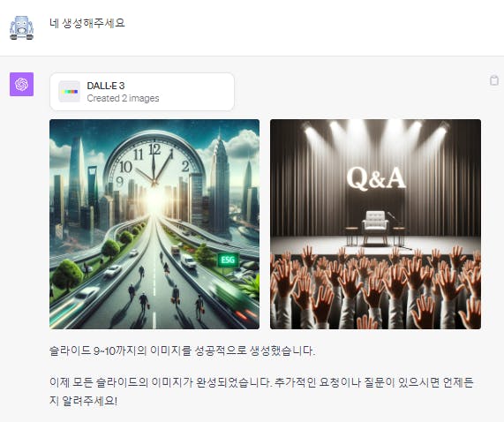Viewport: 504px width, 422px height.
Task: Click the glowing "Q&A" text in the second image
Action: click(x=376, y=177)
